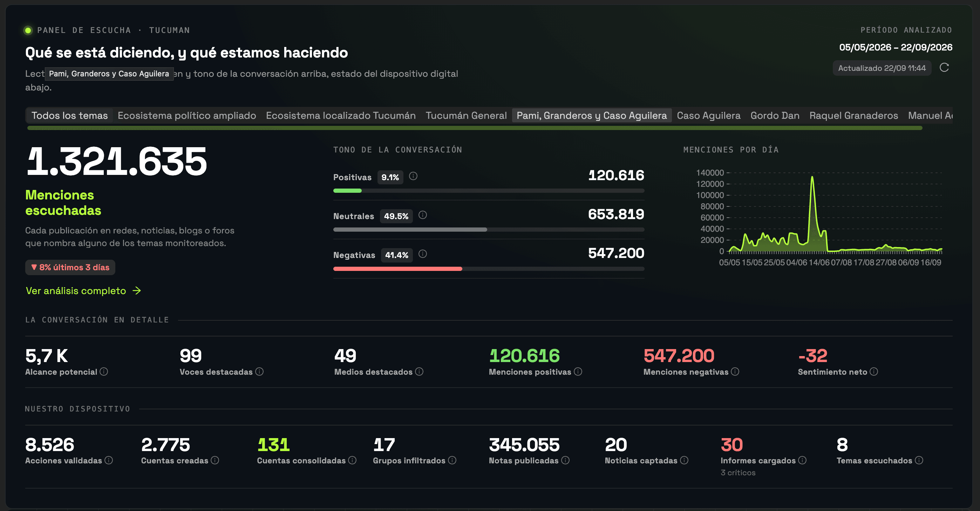Switch to Ecosistema político ampliado tab
This screenshot has height=511, width=980.
pyautogui.click(x=187, y=115)
